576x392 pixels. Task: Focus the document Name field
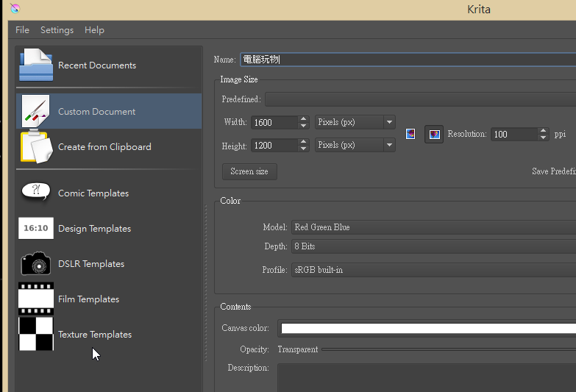[408, 60]
